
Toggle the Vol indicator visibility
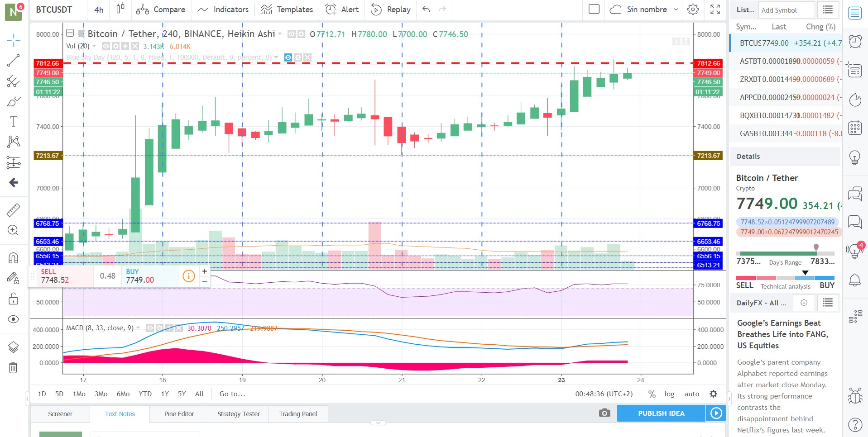pyautogui.click(x=106, y=46)
